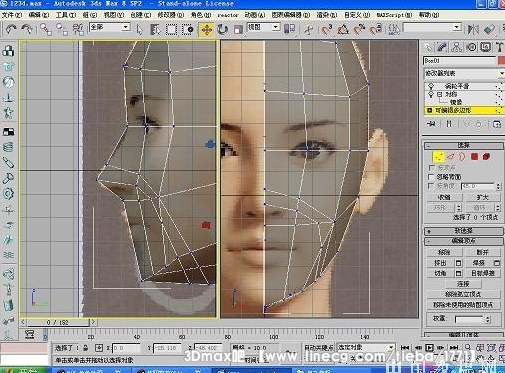Viewport: 505px width, 373px height.
Task: Toggle lightbulb of 涡轮平滑 modifier
Action: [x=431, y=86]
